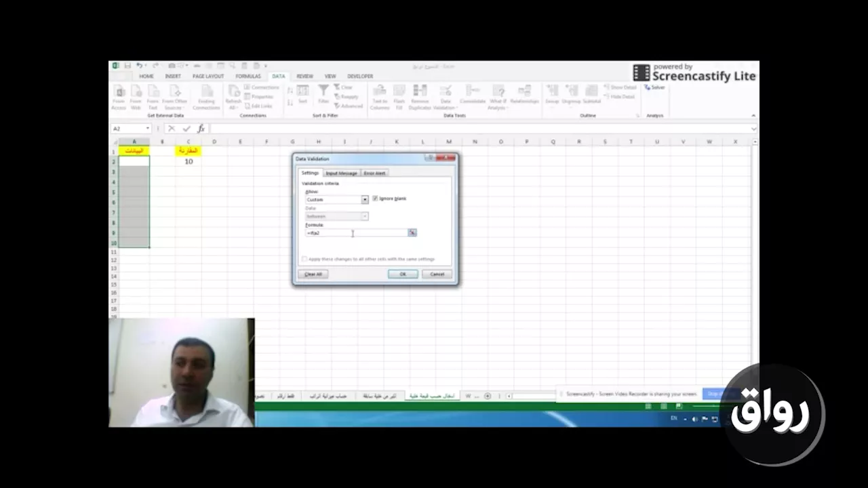Open the Solver add-in

655,87
